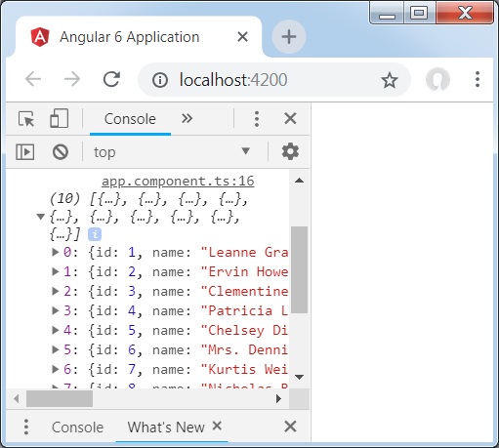
Task: Collapse the logged array of 10 objects
Action: coord(41,217)
